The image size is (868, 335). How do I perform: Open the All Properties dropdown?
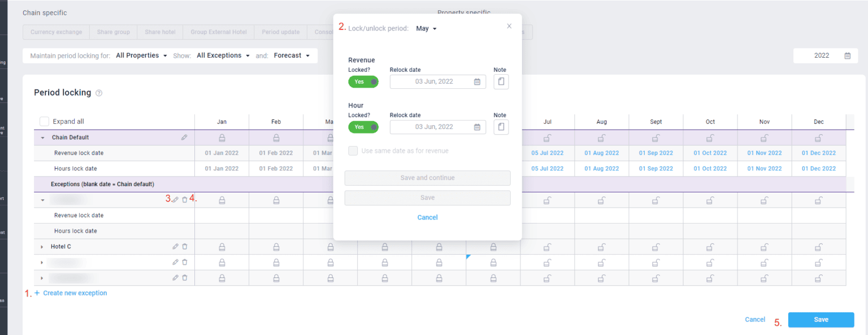[x=141, y=55]
